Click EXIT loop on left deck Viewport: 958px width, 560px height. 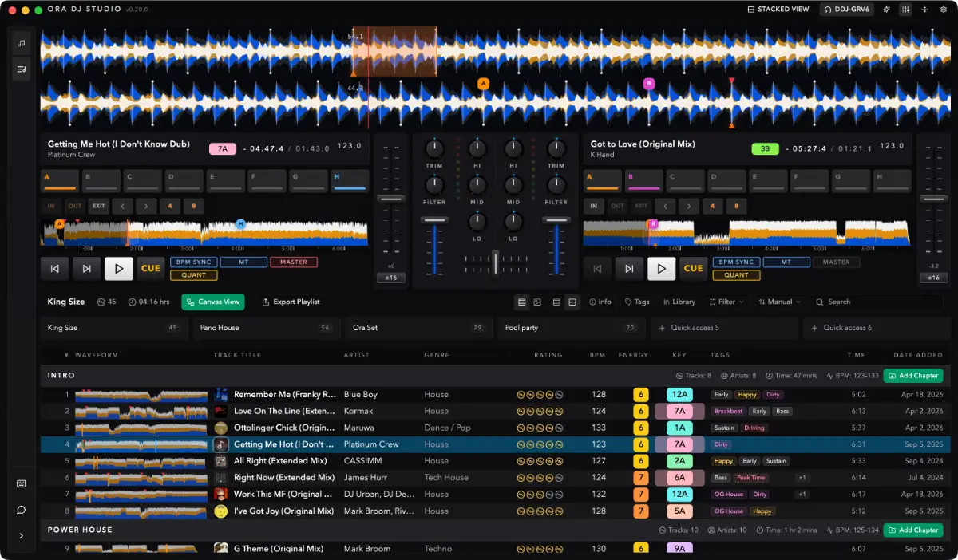98,206
